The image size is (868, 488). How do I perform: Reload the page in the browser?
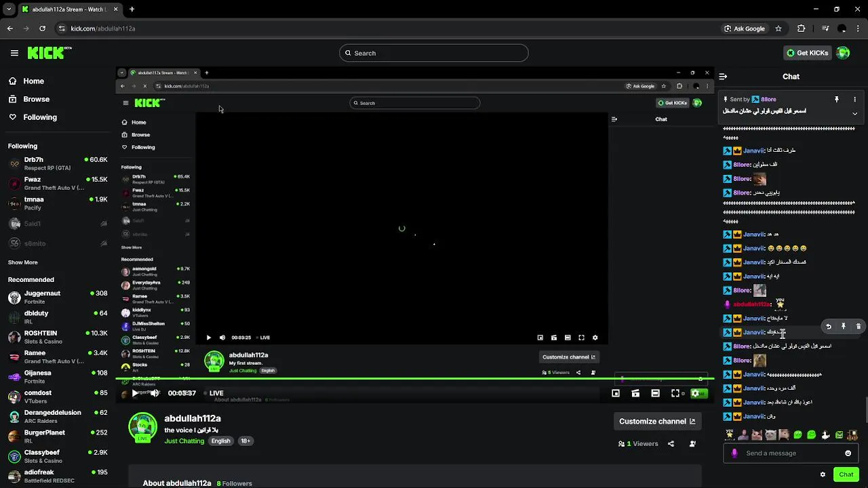42,28
